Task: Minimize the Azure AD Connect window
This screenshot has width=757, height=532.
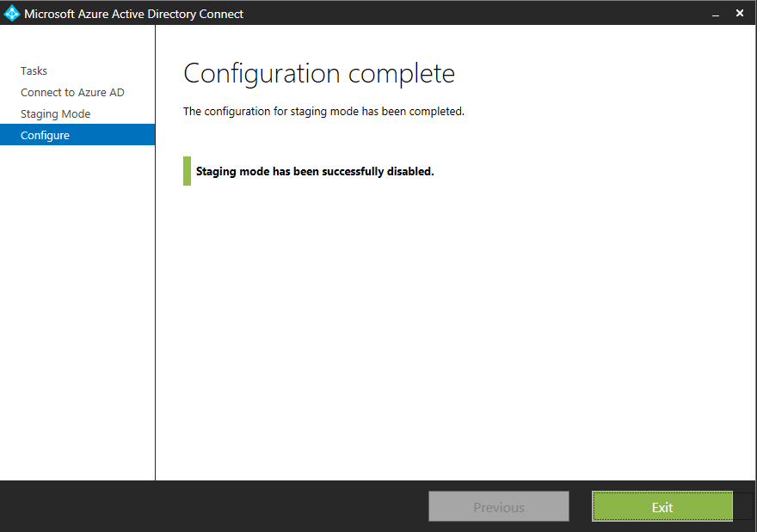Action: [715, 14]
